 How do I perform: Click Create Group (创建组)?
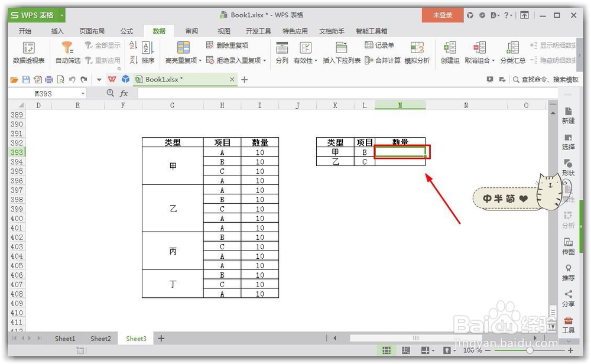tap(450, 53)
